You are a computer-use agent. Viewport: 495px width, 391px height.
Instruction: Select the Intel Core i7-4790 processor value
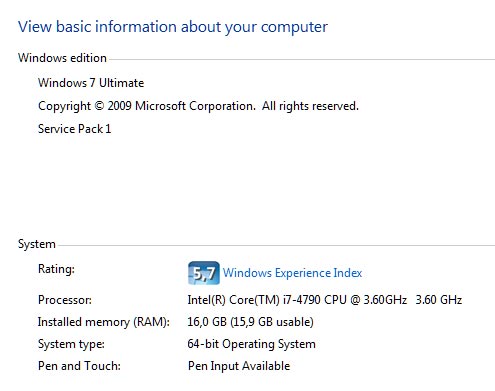pyautogui.click(x=297, y=300)
